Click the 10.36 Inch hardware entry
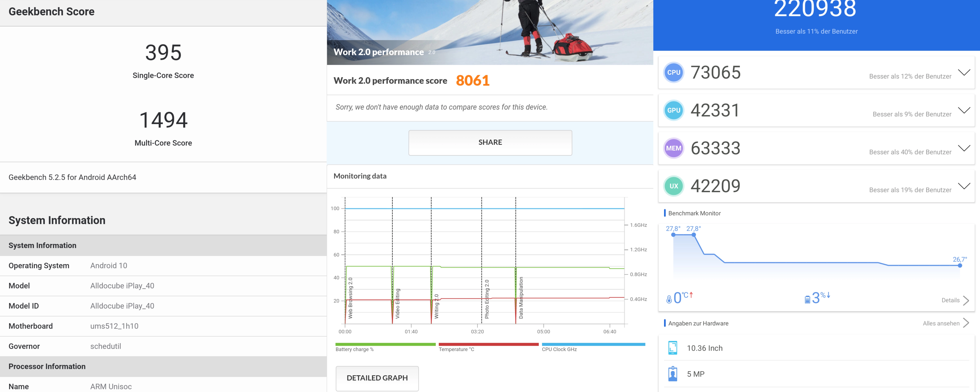The image size is (980, 392). (816, 348)
